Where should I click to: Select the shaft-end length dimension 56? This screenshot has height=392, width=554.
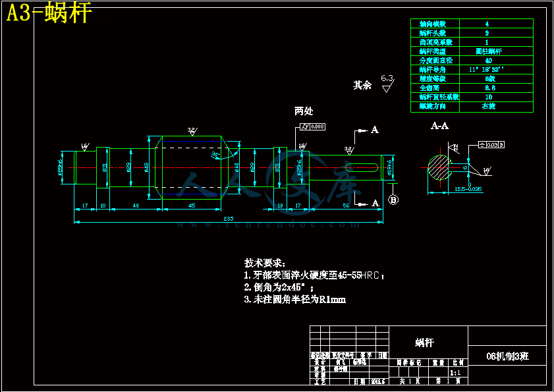click(346, 206)
